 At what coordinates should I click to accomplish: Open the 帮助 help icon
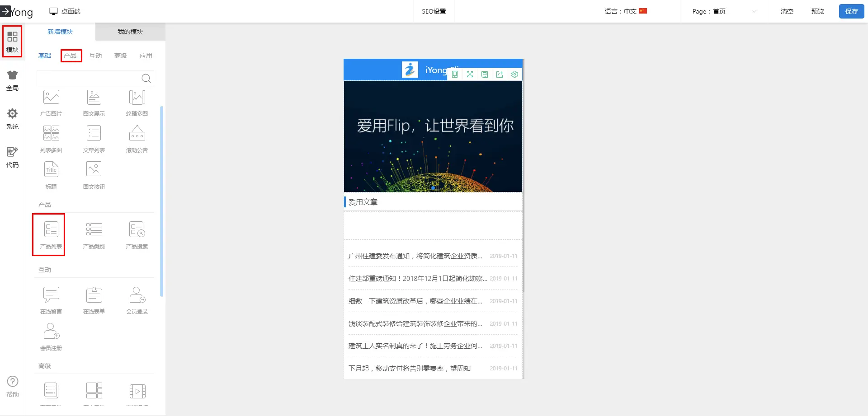13,386
